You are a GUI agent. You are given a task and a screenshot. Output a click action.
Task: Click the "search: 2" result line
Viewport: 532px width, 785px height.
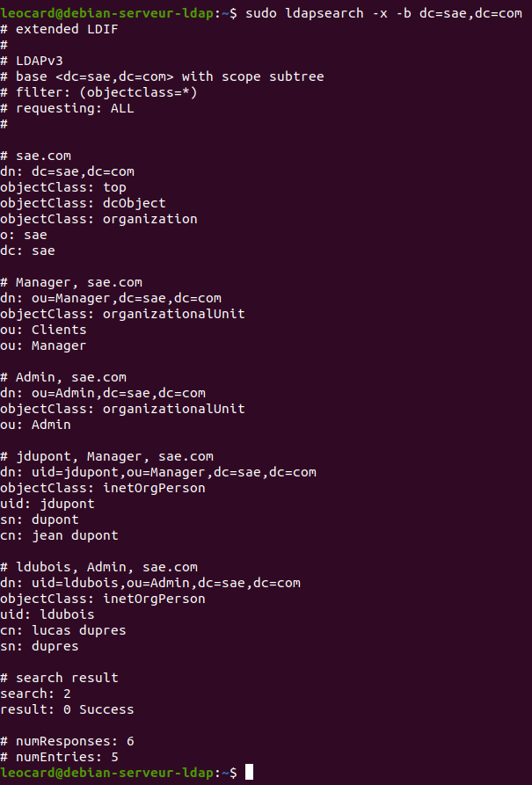(x=35, y=694)
